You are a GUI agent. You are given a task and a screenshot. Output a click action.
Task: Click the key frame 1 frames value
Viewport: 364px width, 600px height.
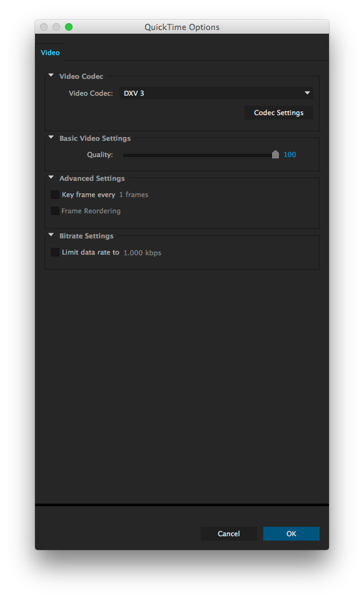tap(133, 195)
